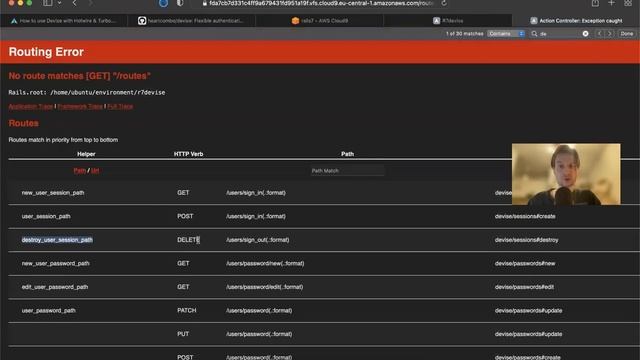
Task: Open the Application Trace link
Action: point(31,106)
